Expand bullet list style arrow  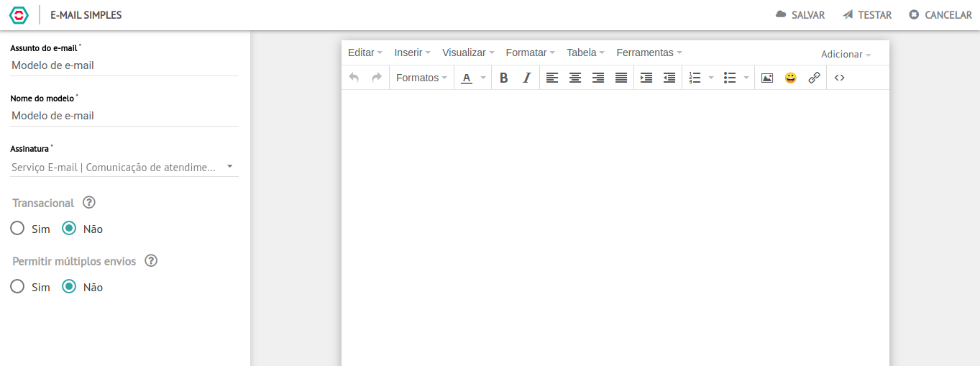(746, 78)
